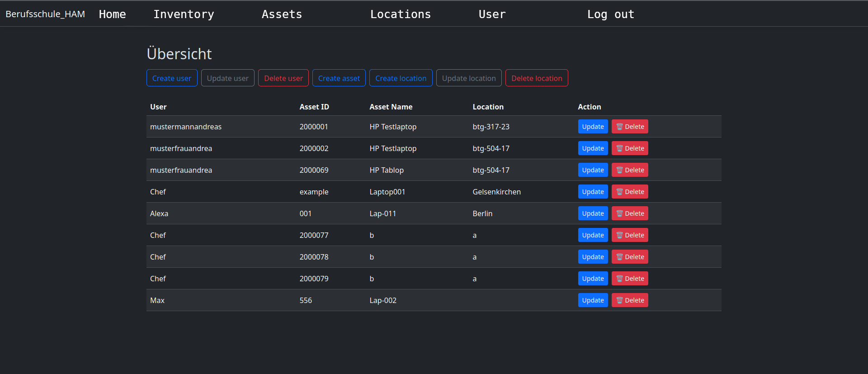Remove Alexa's Lap-011 asset row
The image size is (868, 374).
point(629,213)
